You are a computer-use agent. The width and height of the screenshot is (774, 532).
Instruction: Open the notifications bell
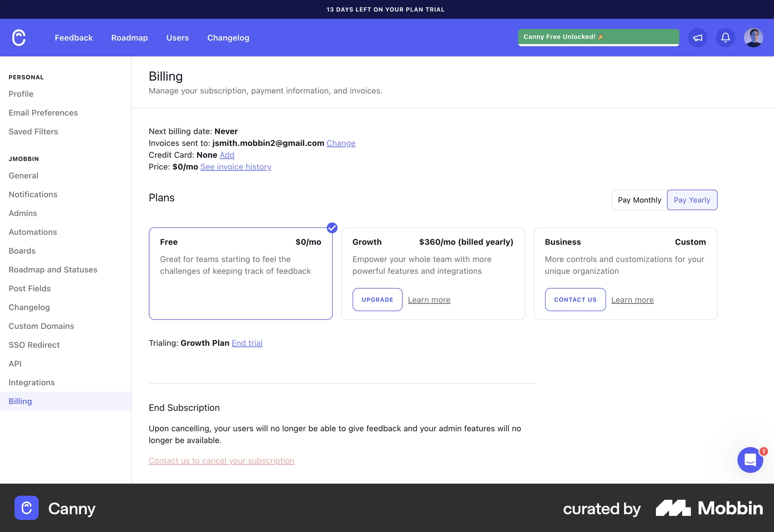coord(725,37)
